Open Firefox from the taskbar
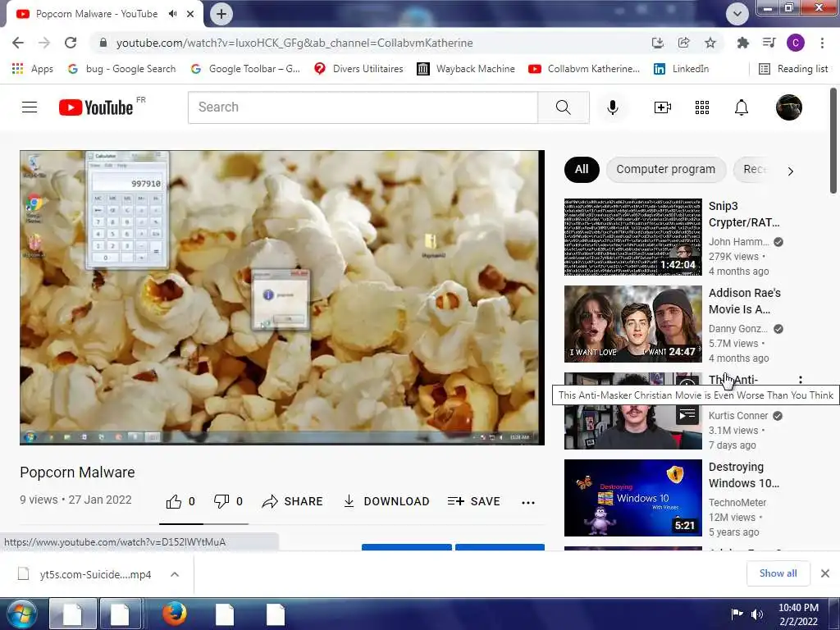The image size is (840, 630). [174, 614]
